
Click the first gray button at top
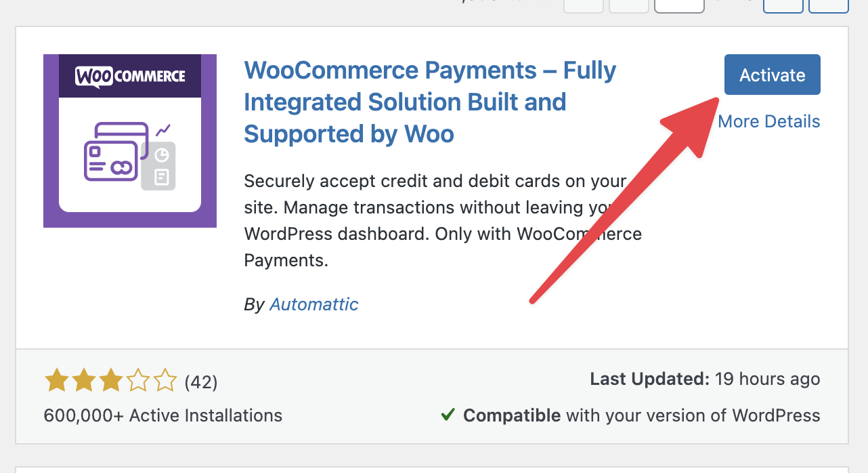[x=583, y=6]
